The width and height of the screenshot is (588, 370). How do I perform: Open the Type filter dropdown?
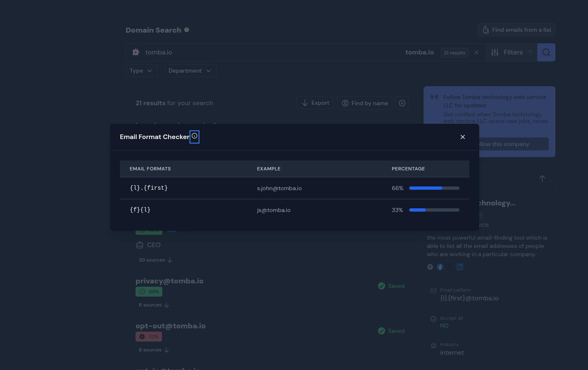(x=141, y=71)
